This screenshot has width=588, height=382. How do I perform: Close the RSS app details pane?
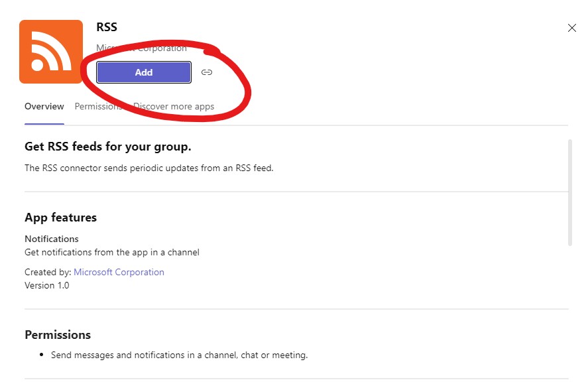click(571, 28)
